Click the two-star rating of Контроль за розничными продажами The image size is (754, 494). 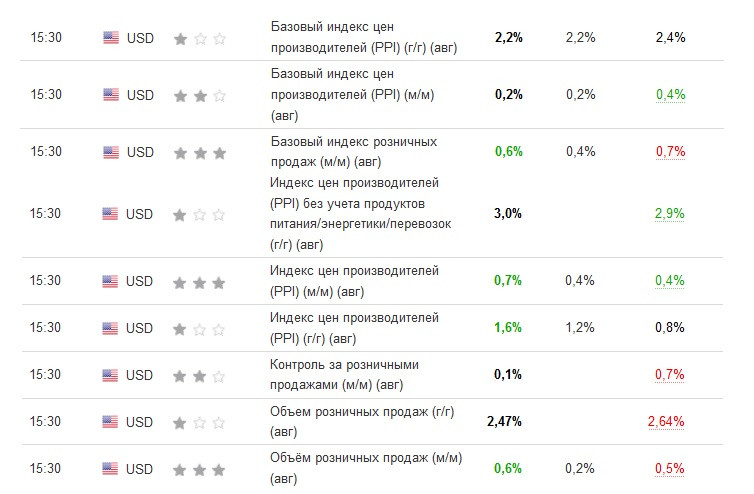pyautogui.click(x=199, y=376)
